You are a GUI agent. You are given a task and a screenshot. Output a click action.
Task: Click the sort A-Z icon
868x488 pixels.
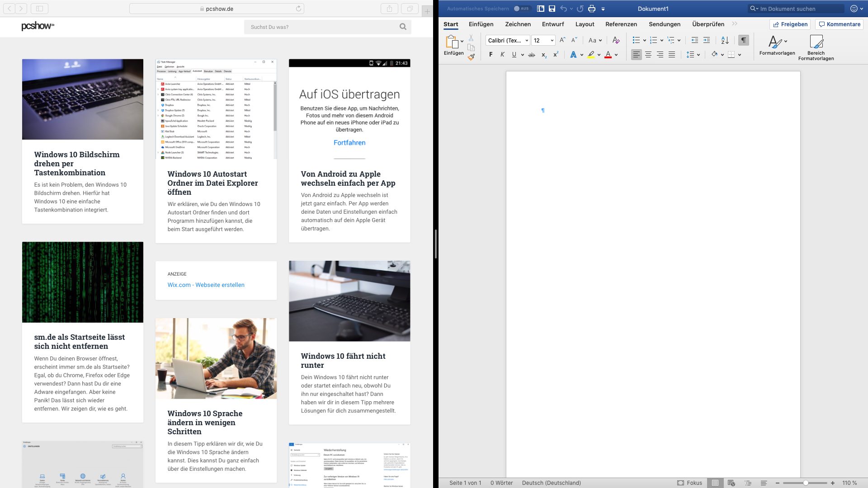[725, 40]
